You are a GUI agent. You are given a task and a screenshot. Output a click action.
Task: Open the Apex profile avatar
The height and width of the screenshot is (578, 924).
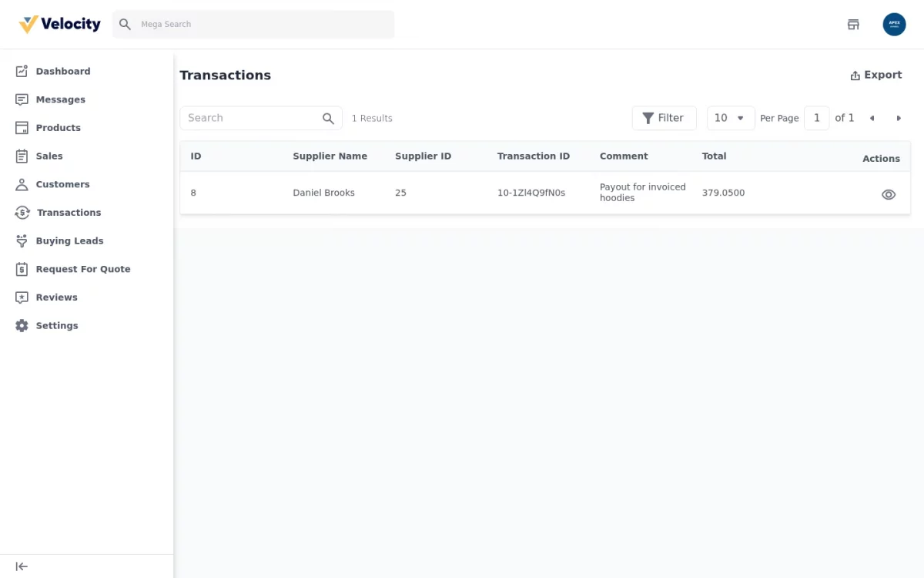click(x=894, y=25)
